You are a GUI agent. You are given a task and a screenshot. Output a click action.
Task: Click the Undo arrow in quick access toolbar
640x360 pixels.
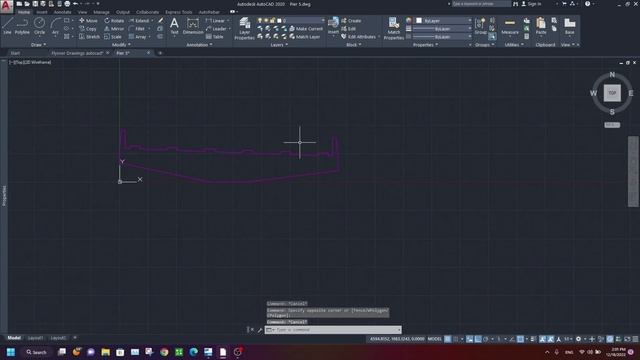click(76, 4)
